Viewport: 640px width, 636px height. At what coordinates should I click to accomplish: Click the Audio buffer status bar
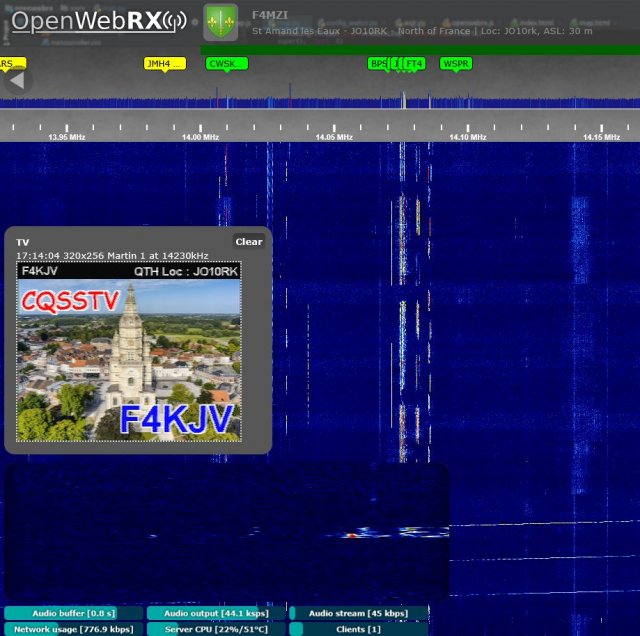73,613
